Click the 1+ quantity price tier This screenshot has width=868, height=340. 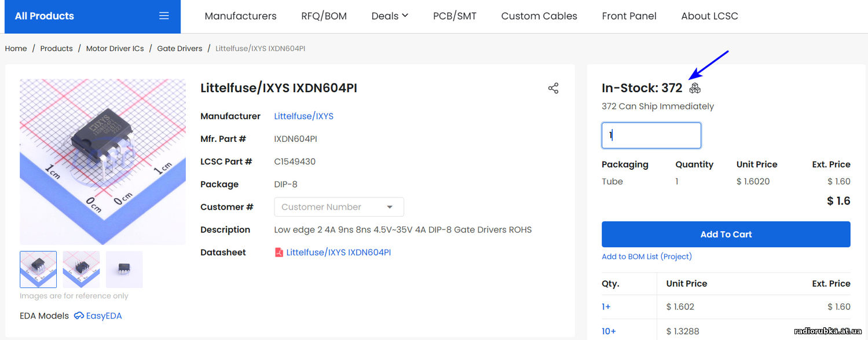pos(606,307)
